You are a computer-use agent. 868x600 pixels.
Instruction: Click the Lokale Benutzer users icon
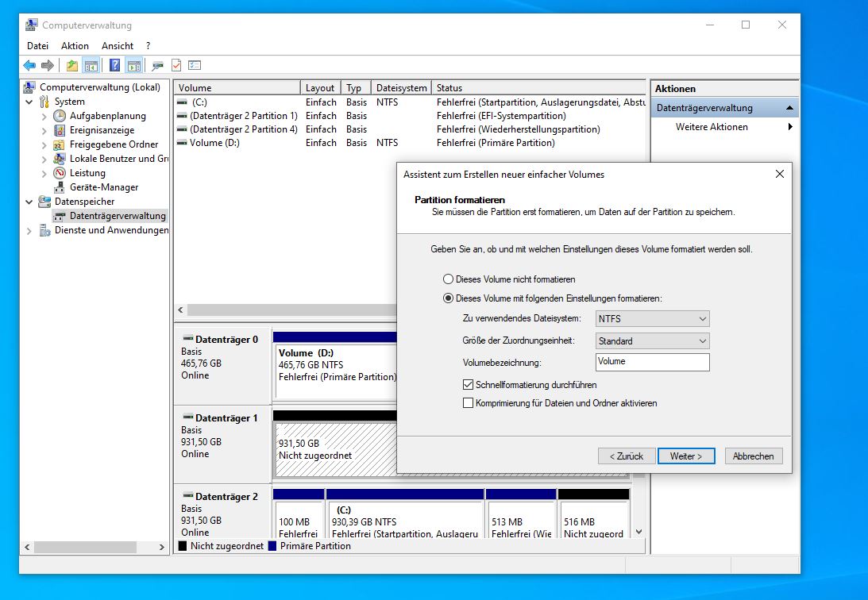[x=60, y=159]
